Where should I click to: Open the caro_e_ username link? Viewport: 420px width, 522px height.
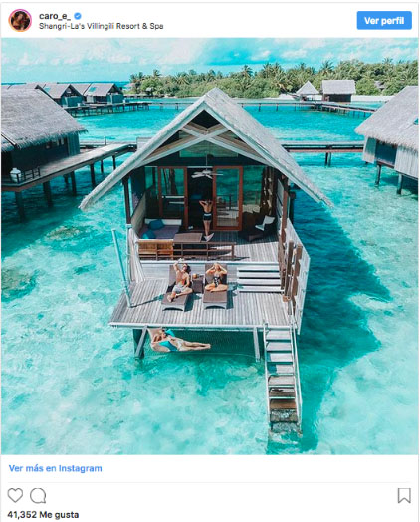click(x=55, y=16)
